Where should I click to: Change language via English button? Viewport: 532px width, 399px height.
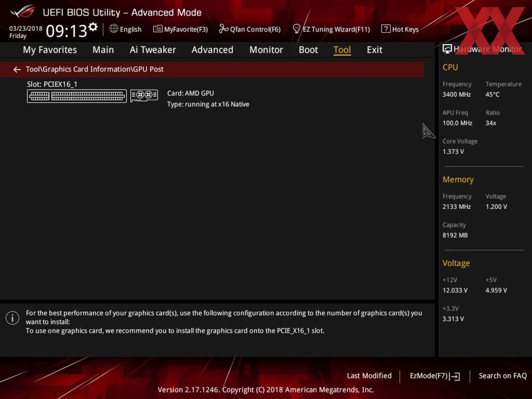pyautogui.click(x=126, y=29)
